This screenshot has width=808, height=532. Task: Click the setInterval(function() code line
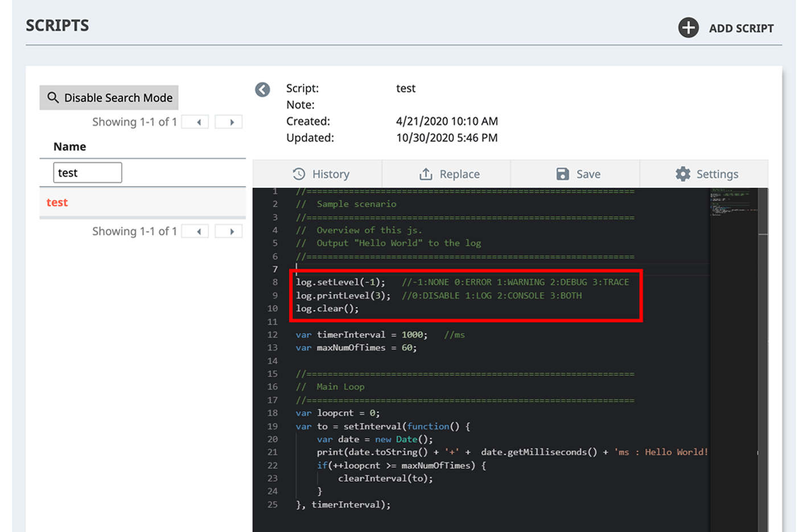(382, 426)
